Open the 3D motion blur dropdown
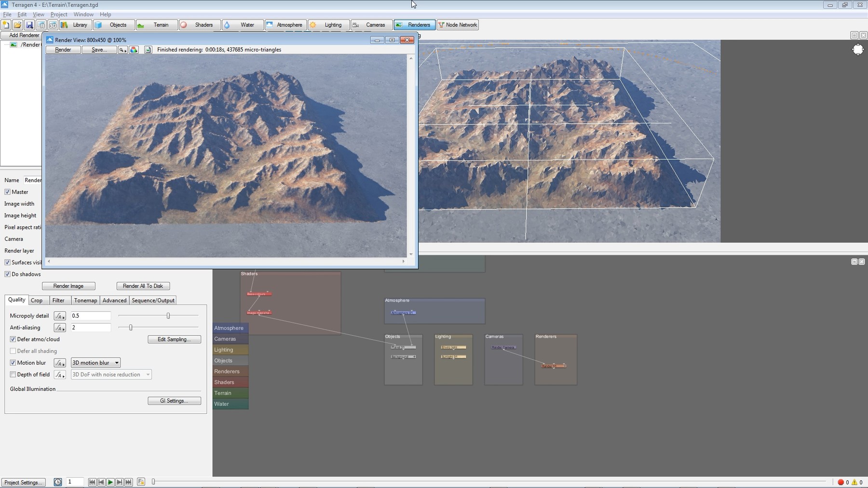The image size is (868, 488). (x=95, y=362)
